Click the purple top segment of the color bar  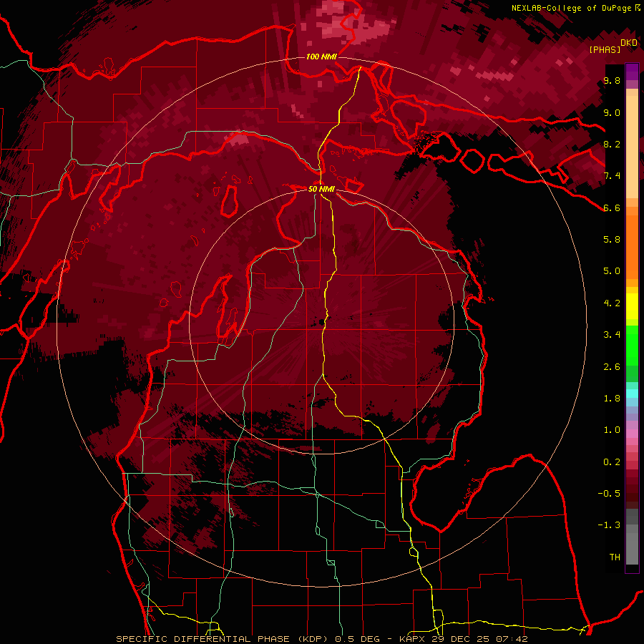tap(632, 72)
